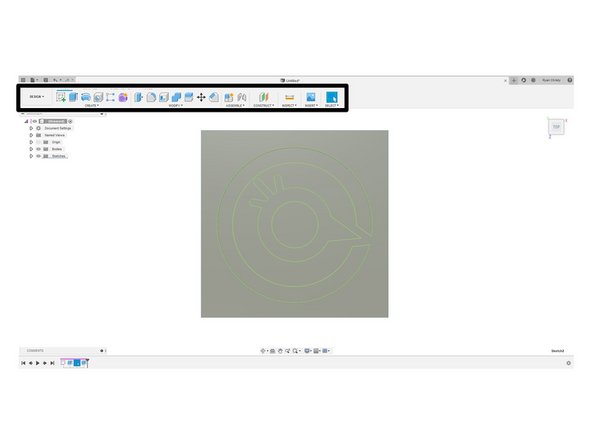Open the Insert dropdown menu
This screenshot has height=444, width=592.
pos(311,106)
